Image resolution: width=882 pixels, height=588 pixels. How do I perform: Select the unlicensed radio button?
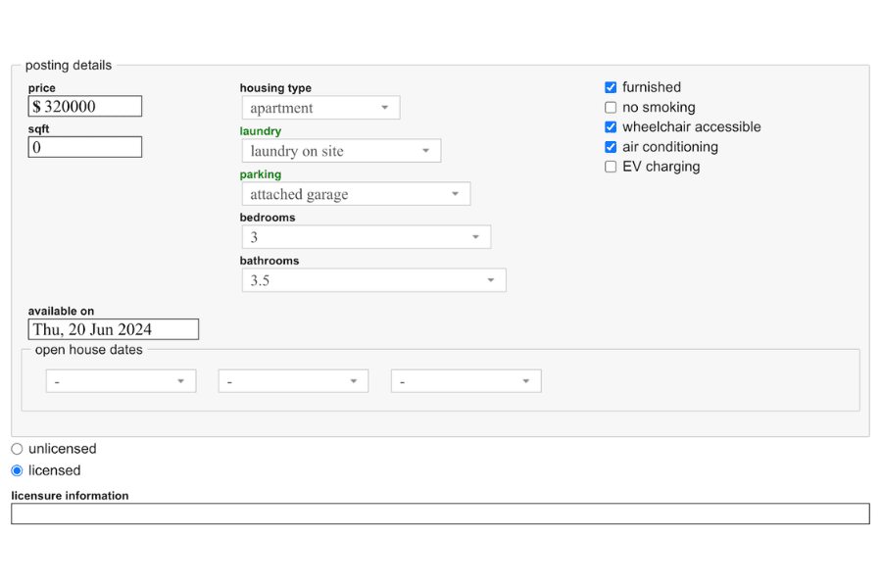(17, 449)
